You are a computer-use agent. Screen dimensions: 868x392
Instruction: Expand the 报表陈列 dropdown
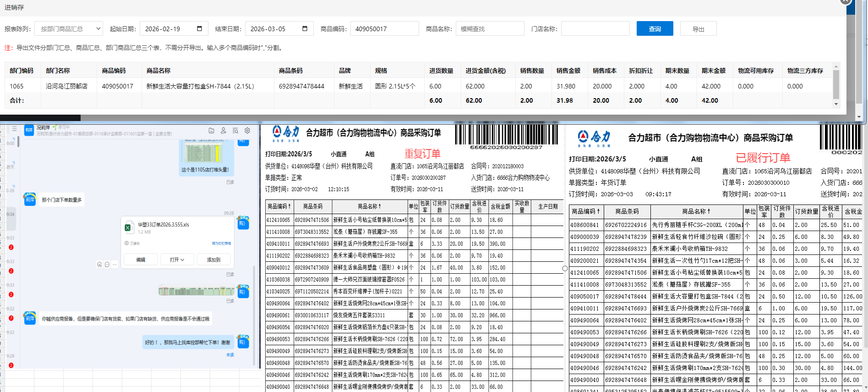(69, 28)
